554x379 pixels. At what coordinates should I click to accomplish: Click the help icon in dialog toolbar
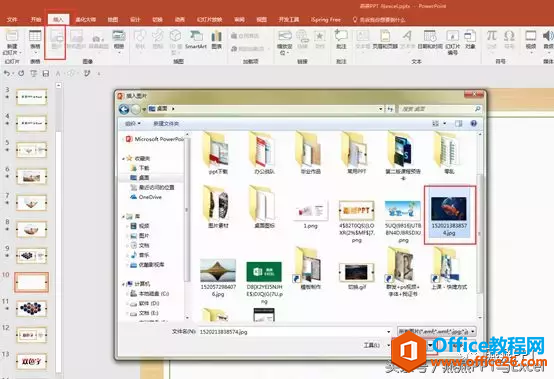tap(473, 123)
